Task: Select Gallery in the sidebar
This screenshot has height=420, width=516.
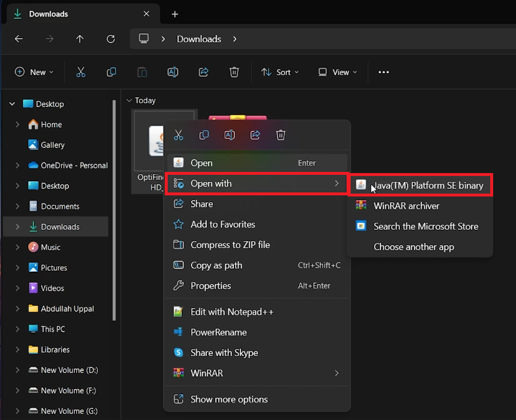Action: coord(52,145)
